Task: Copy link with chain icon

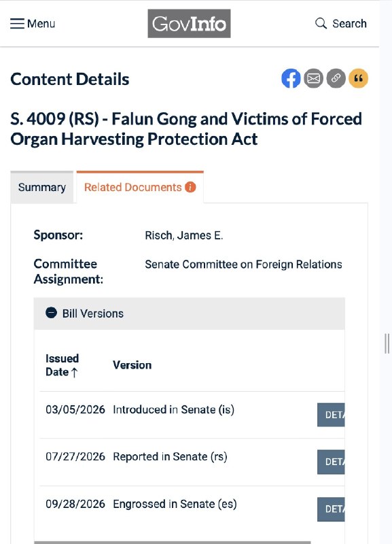Action: click(x=336, y=78)
